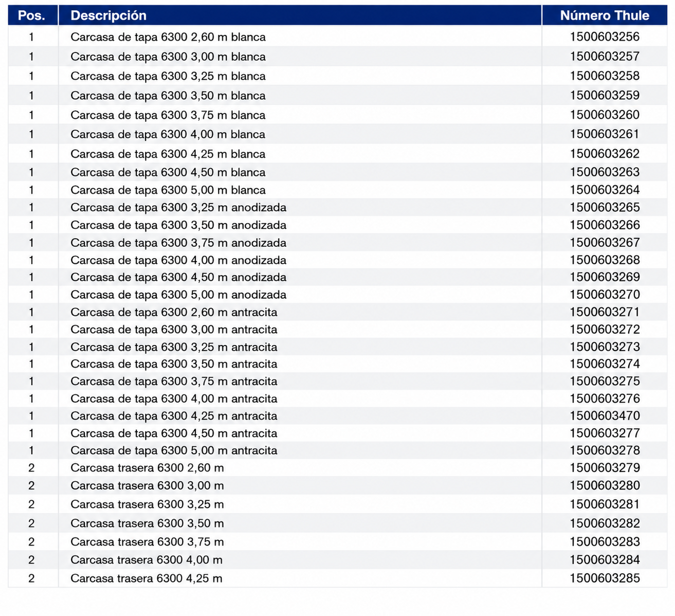675x616 pixels.
Task: Click 'Carcasa de tapa 6300 4,25 m blanca'
Action: pyautogui.click(x=168, y=154)
